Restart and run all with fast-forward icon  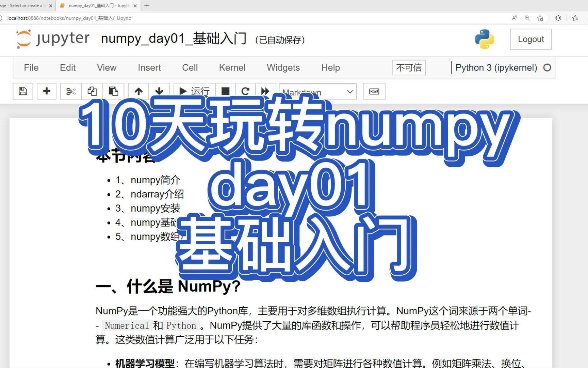coord(265,91)
